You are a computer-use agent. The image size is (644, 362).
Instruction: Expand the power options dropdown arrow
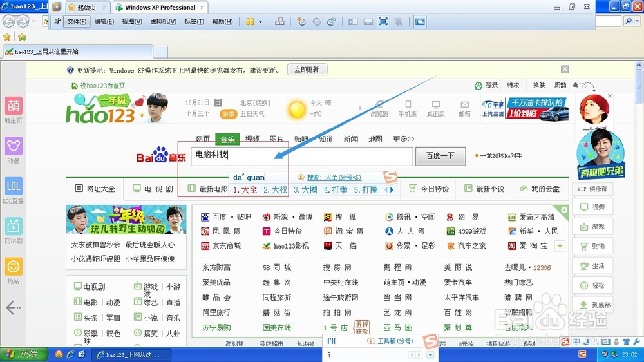(x=260, y=21)
